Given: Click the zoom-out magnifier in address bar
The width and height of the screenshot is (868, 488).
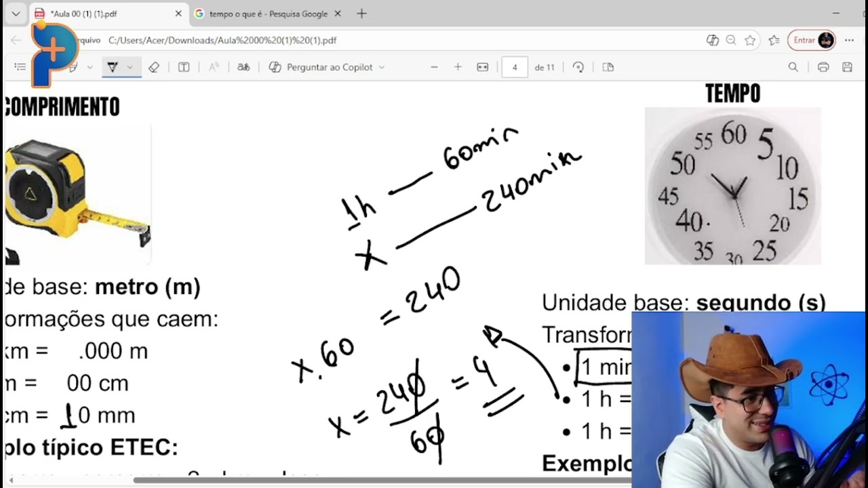Looking at the screenshot, I should [731, 40].
